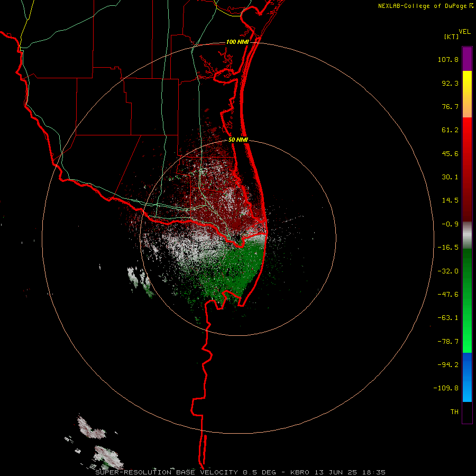Click the 100 NMI range ring label
The width and height of the screenshot is (476, 476).
[237, 42]
